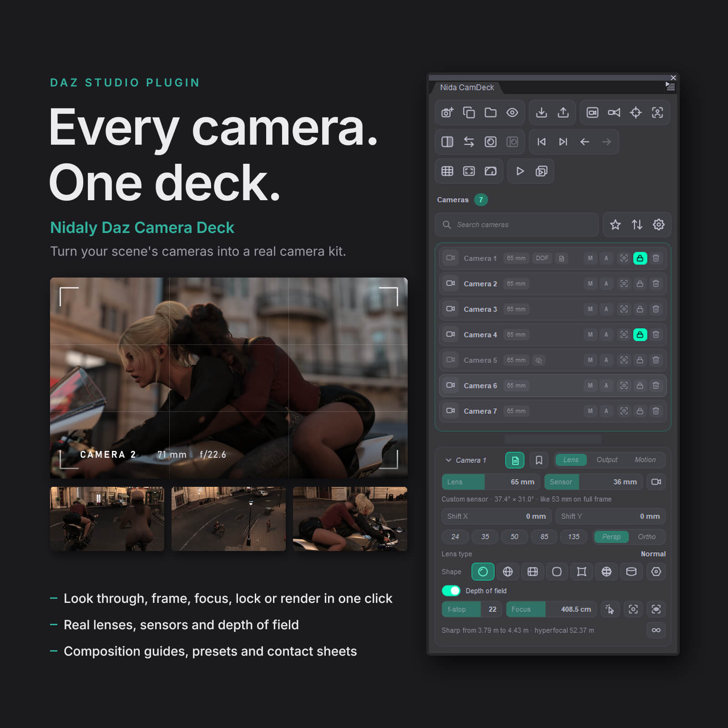Image resolution: width=728 pixels, height=728 pixels.
Task: Jump to last camera with skip-forward icon
Action: coord(563,142)
